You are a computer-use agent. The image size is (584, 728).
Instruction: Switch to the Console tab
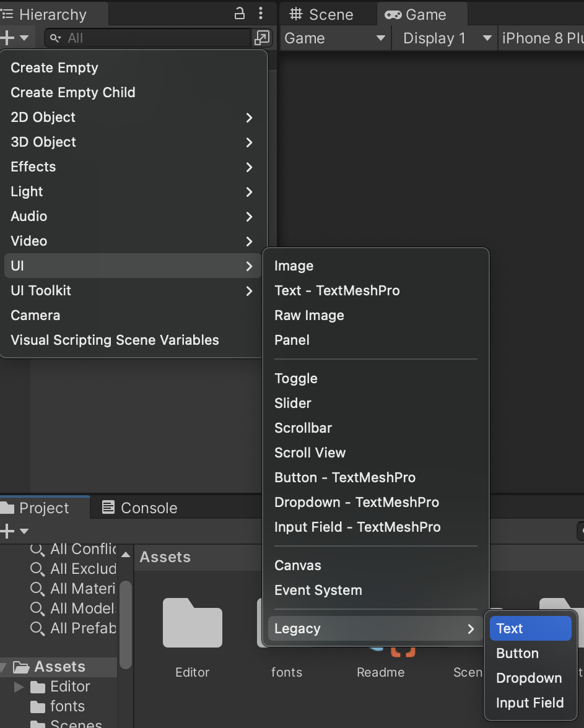(x=139, y=508)
